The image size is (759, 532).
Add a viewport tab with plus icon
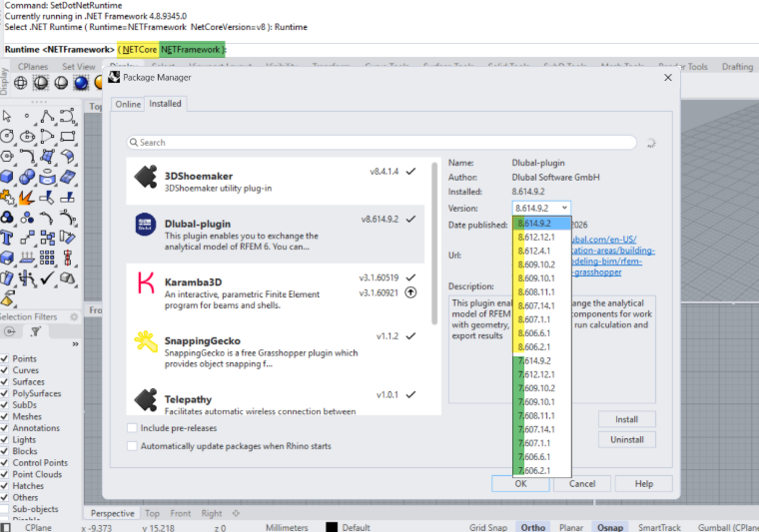point(236,513)
